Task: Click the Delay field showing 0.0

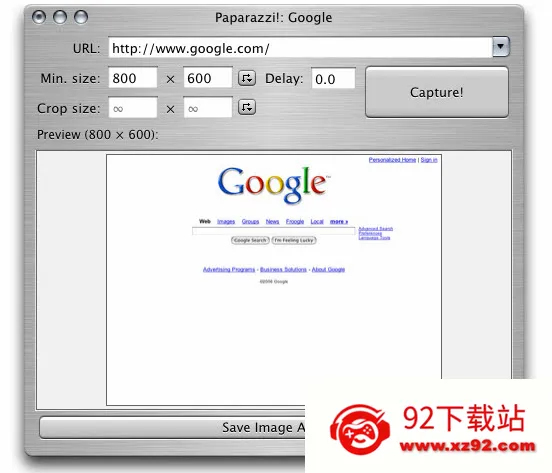Action: (x=333, y=78)
